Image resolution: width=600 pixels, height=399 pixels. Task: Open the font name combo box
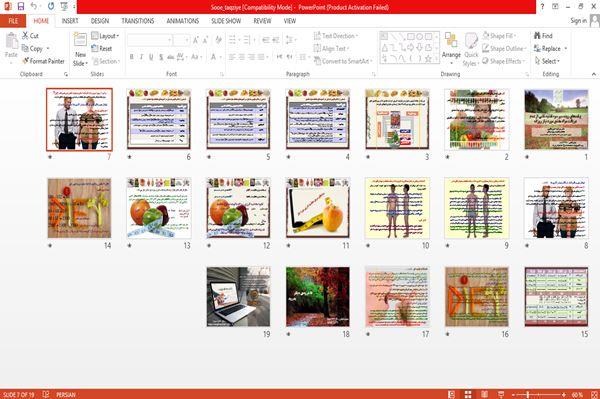click(150, 40)
